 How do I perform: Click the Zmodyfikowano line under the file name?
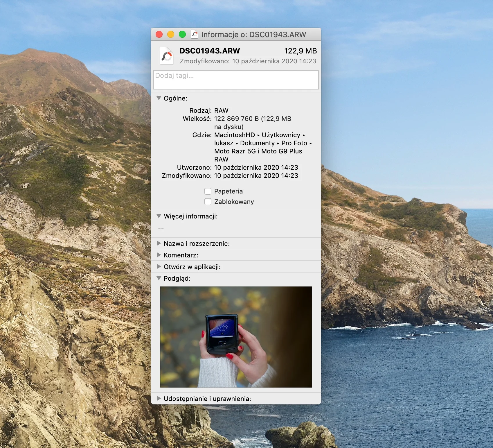pyautogui.click(x=248, y=61)
